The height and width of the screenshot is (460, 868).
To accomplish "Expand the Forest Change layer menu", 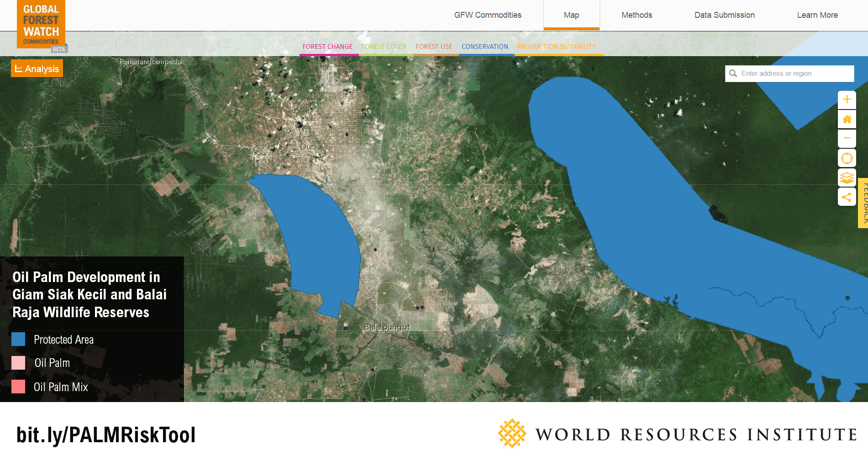I will 327,47.
